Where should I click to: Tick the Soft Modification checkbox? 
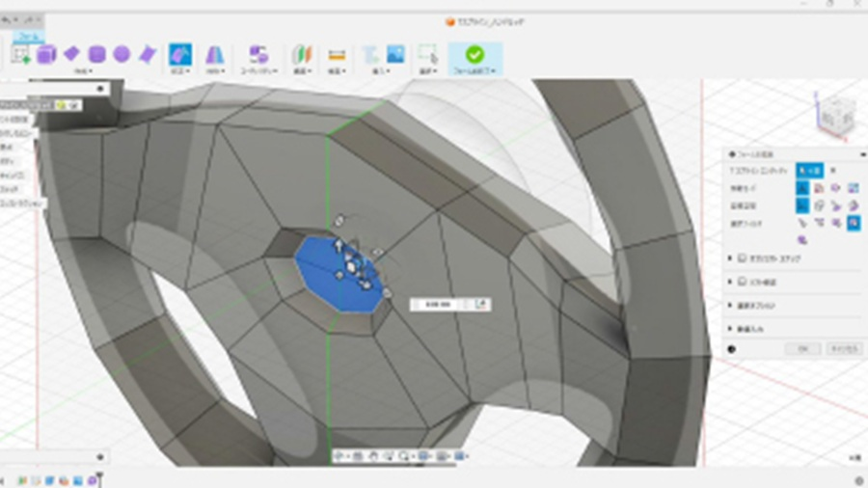pyautogui.click(x=743, y=282)
